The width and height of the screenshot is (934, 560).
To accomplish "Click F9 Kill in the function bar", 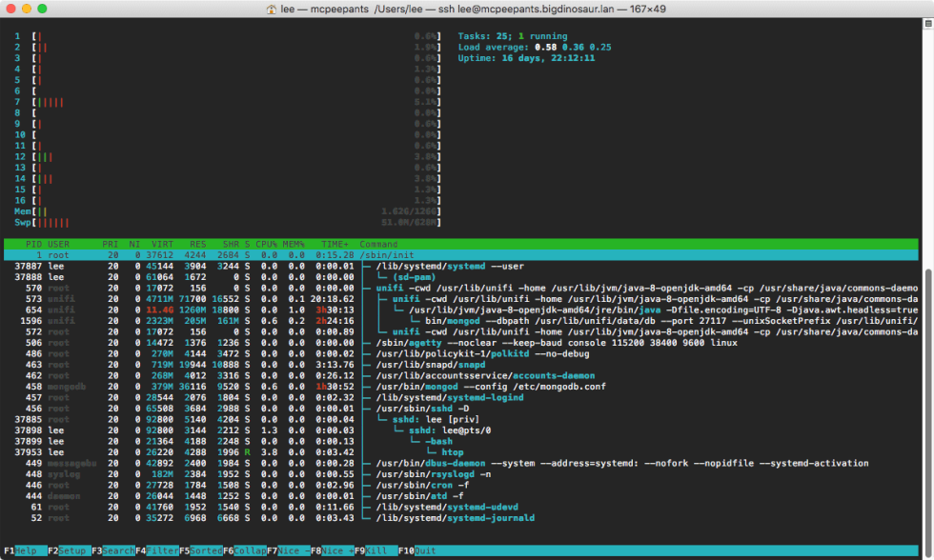I will point(376,550).
